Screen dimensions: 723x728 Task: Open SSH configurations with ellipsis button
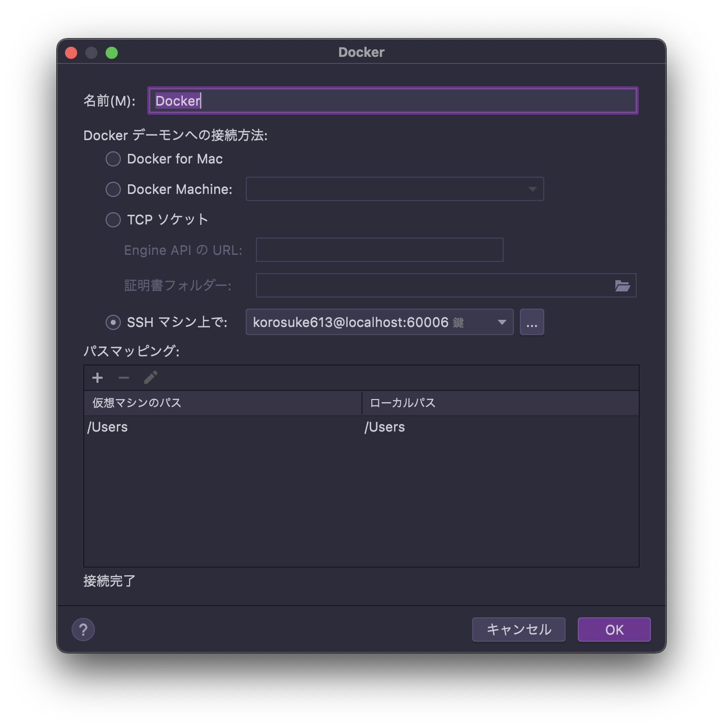[x=532, y=322]
